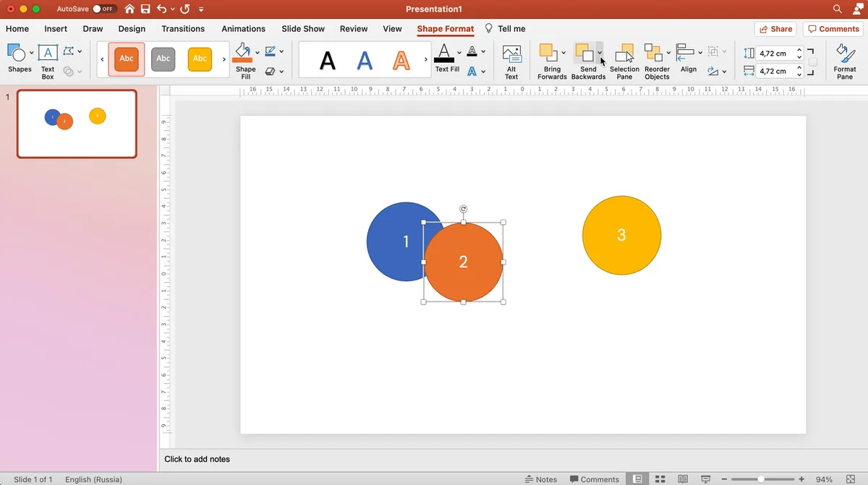The image size is (868, 485).
Task: Expand the Shape Outline dropdown arrow
Action: click(281, 52)
